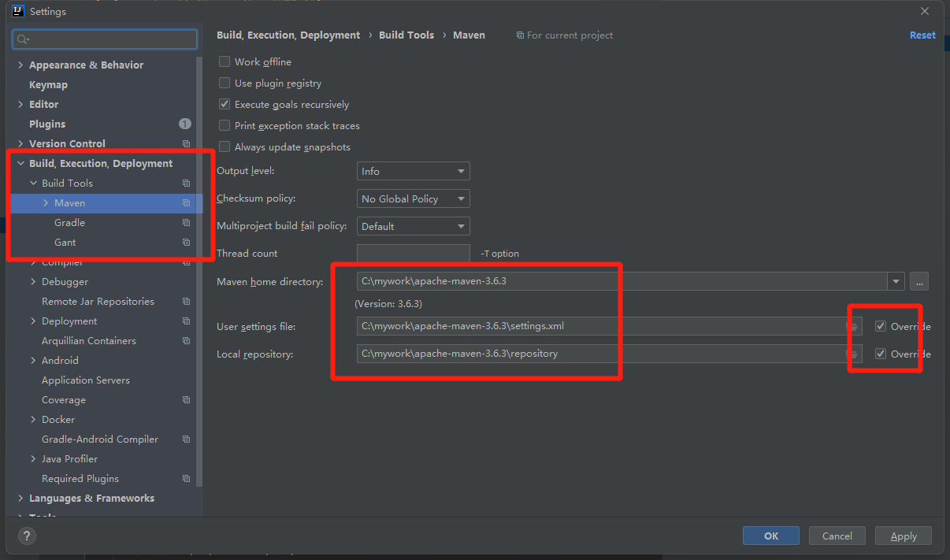Click project-level icon beside Remote Jar Repositories
Screen dimensions: 950x560
[186, 301]
